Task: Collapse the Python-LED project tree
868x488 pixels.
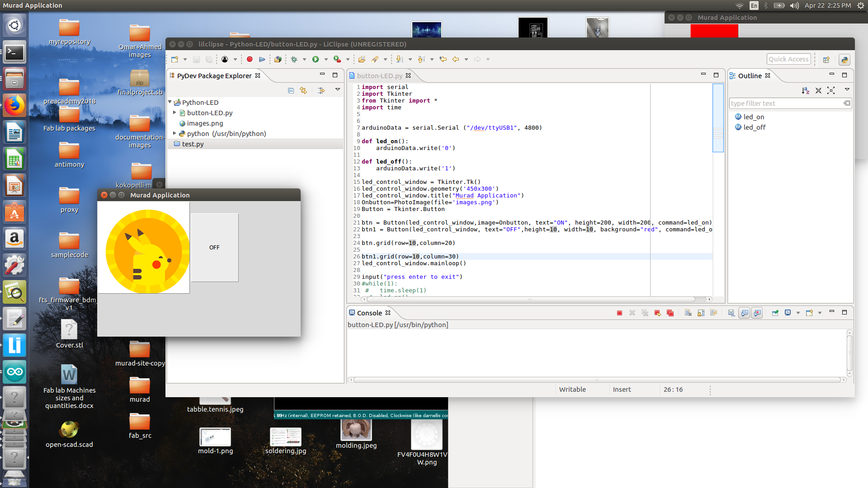Action: click(x=170, y=102)
